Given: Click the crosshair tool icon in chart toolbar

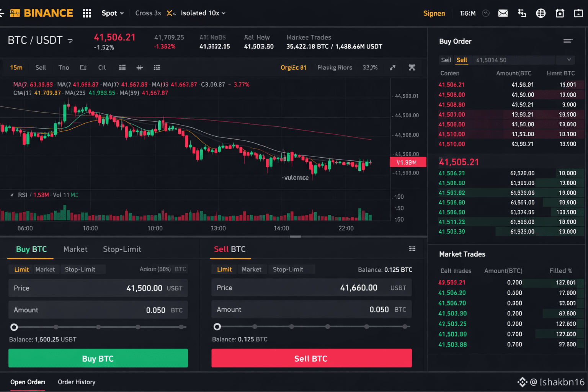Looking at the screenshot, I should tap(140, 68).
